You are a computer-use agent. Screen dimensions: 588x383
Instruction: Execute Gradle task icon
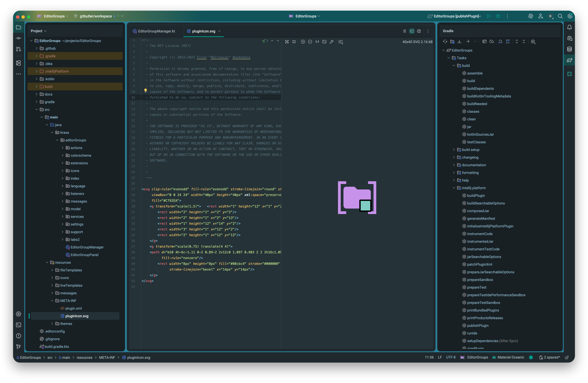484,42
